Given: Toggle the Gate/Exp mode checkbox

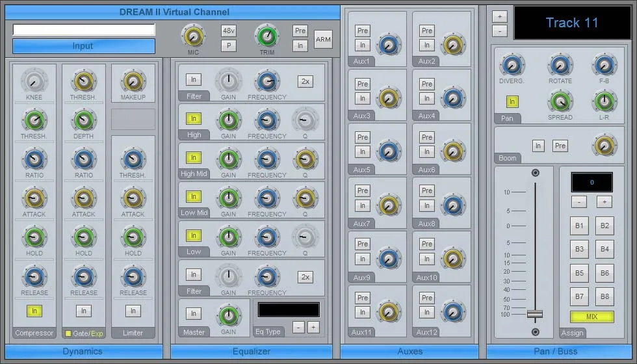Looking at the screenshot, I should tap(68, 333).
